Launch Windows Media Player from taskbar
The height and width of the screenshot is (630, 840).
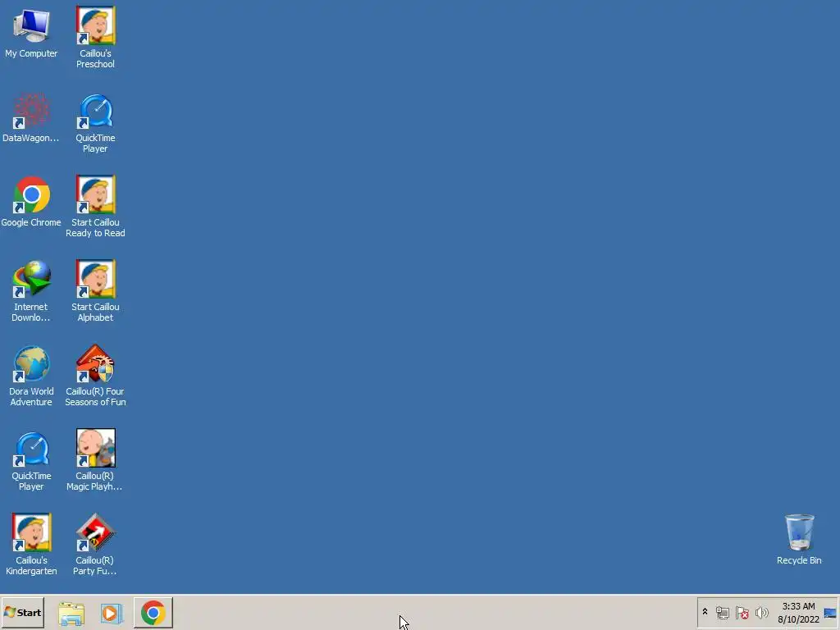point(112,614)
